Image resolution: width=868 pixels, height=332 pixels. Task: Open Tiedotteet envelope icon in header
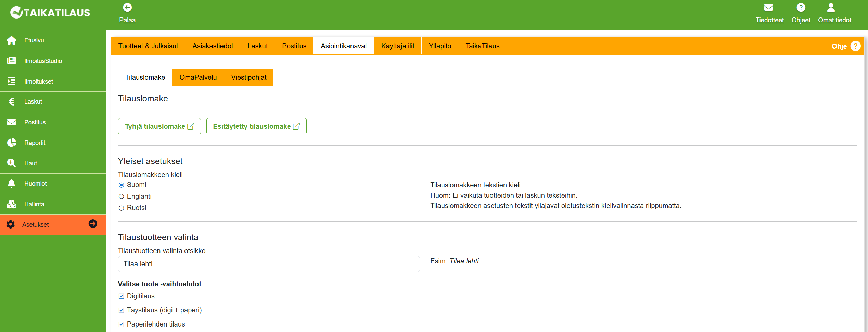click(769, 8)
